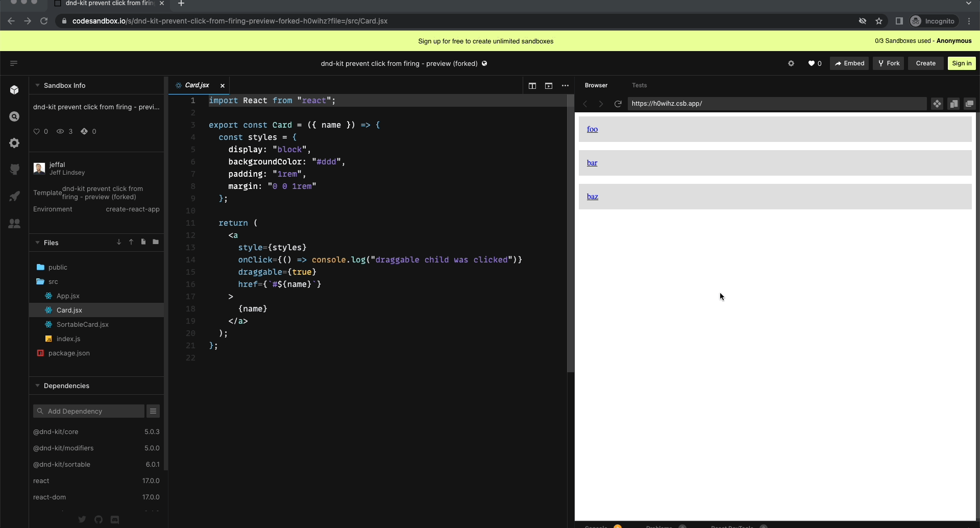The image size is (980, 528).
Task: Refresh the preview browser
Action: pos(618,104)
